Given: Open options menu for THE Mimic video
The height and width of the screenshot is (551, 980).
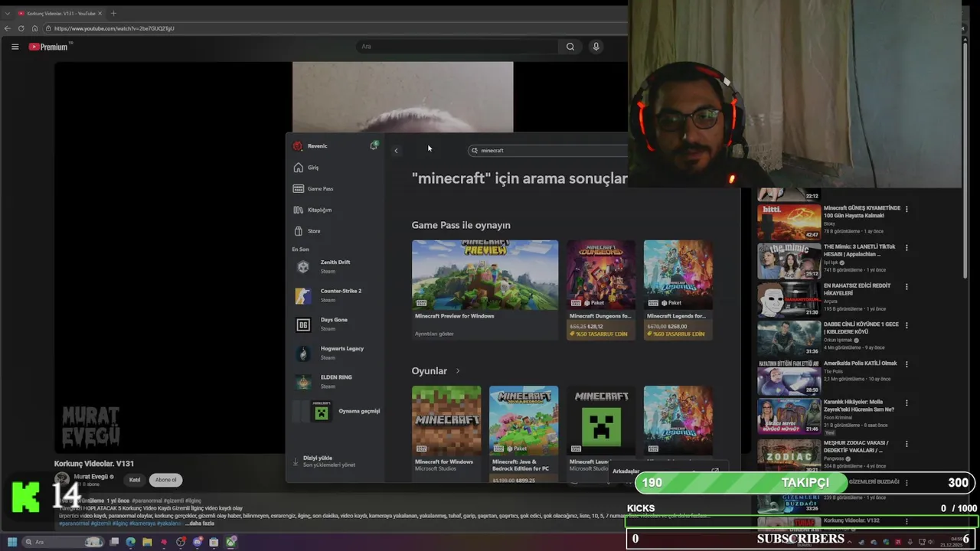Looking at the screenshot, I should coord(906,248).
